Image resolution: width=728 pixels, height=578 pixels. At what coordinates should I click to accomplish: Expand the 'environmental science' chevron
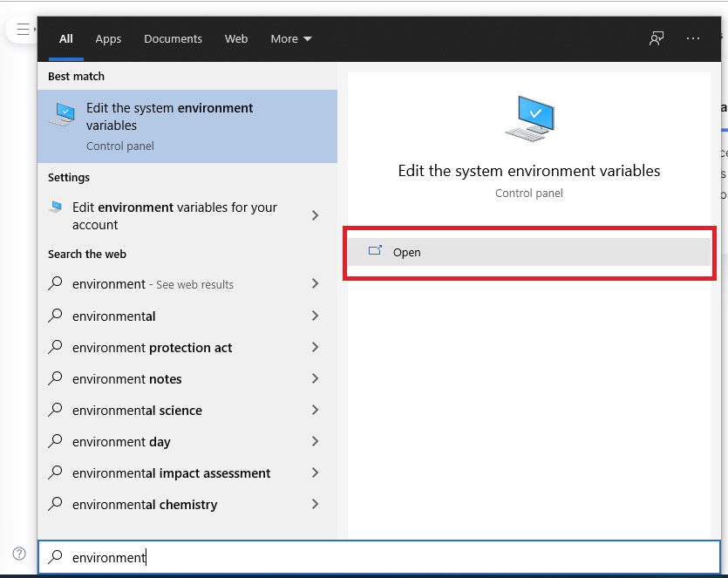pyautogui.click(x=316, y=410)
